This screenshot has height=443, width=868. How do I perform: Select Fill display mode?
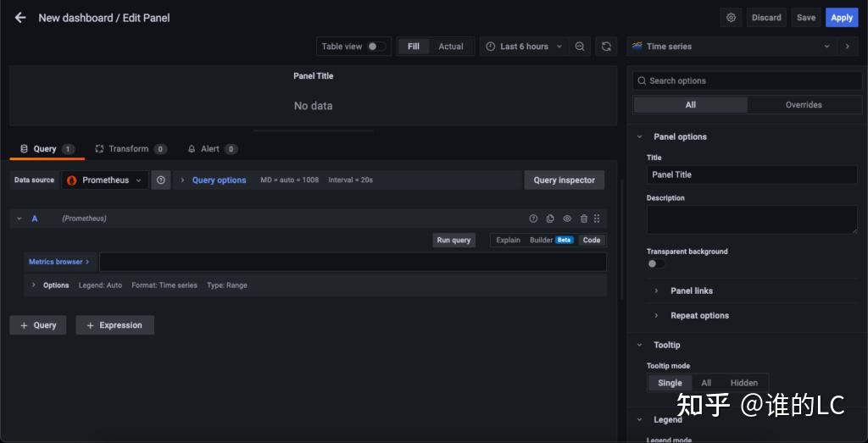point(414,47)
